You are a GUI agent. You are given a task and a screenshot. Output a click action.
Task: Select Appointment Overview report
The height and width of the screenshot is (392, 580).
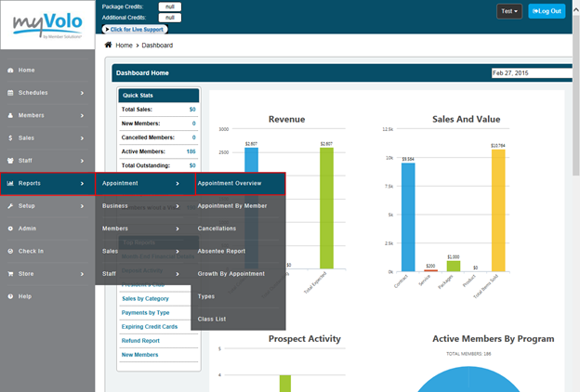click(x=236, y=183)
